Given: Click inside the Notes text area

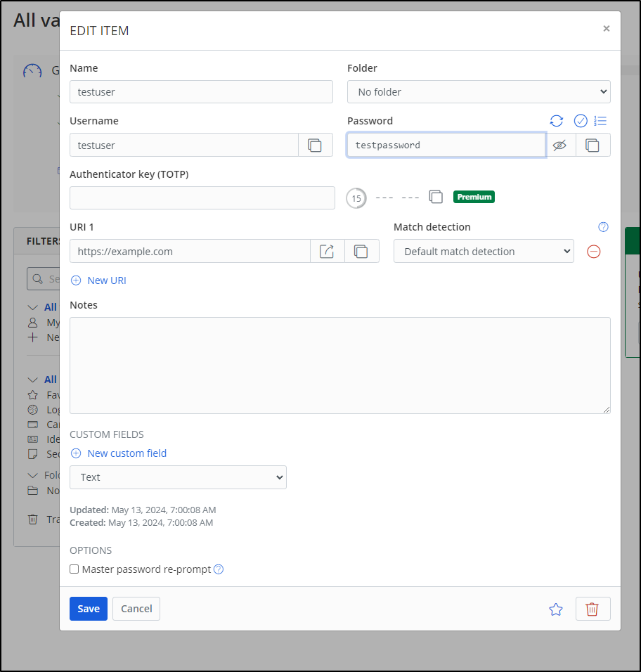Looking at the screenshot, I should [x=339, y=366].
